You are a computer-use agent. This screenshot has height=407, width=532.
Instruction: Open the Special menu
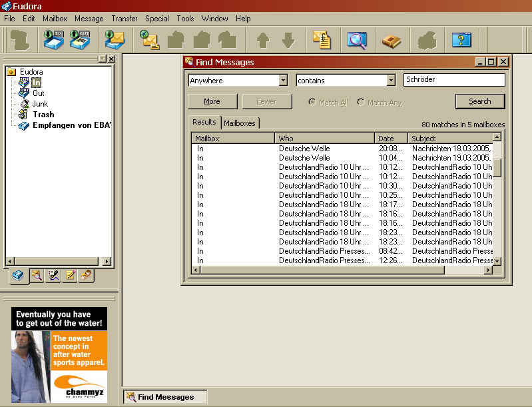click(156, 19)
